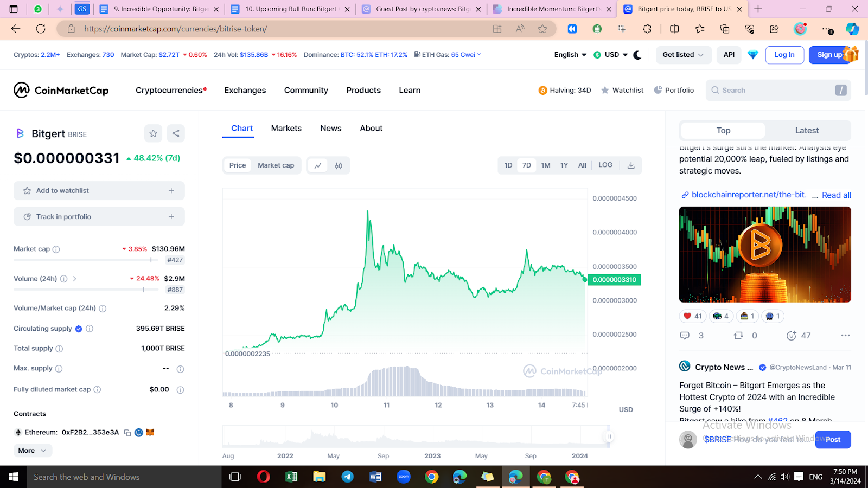
Task: Switch to the News tab
Action: coord(331,129)
